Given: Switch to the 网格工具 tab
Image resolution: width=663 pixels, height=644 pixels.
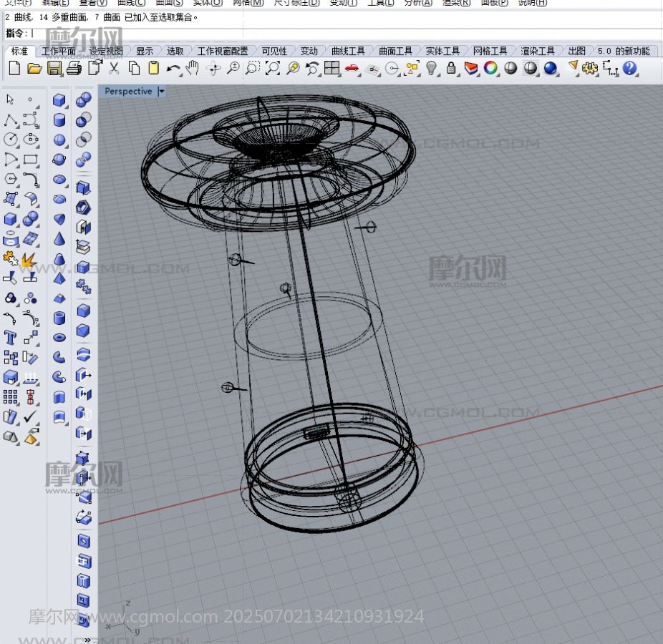Looking at the screenshot, I should [490, 51].
